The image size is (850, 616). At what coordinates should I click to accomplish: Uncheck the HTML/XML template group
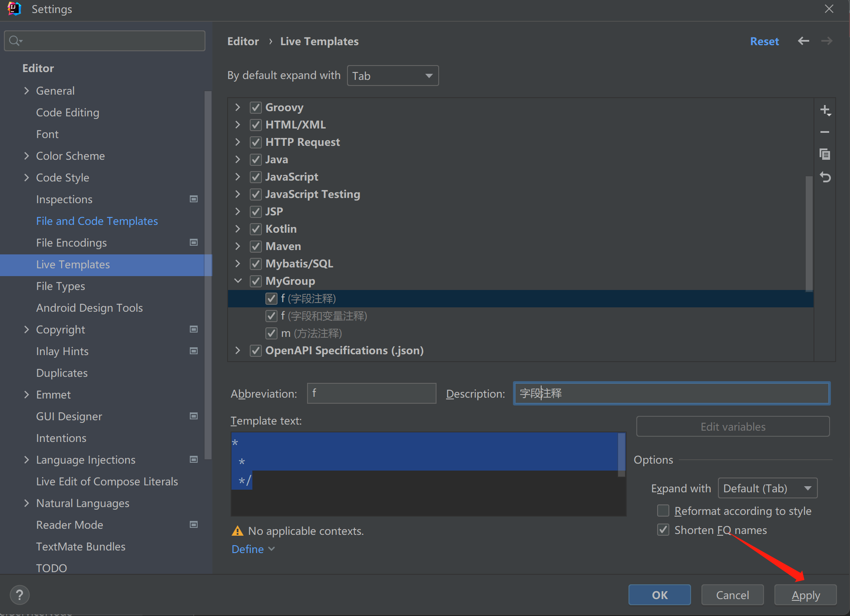pos(256,125)
